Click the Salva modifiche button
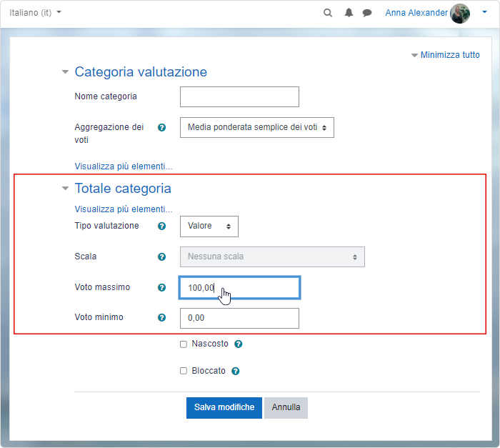The height and width of the screenshot is (448, 500). click(224, 408)
